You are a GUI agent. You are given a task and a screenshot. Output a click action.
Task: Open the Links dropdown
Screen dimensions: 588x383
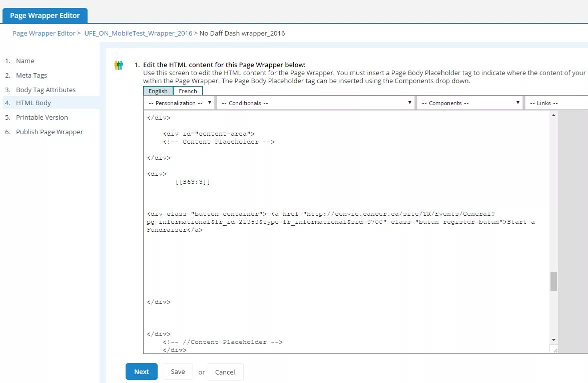click(556, 103)
